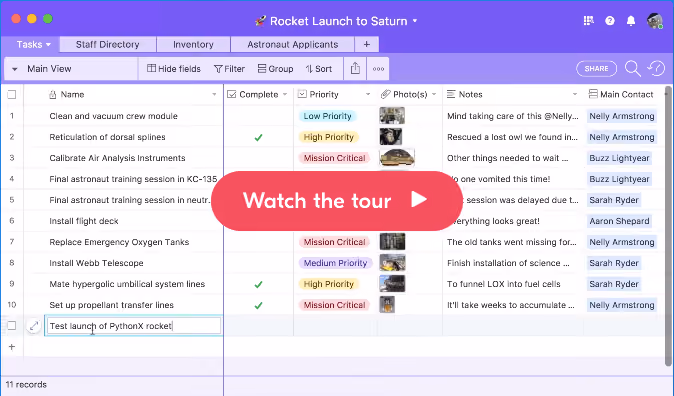
Task: Click Mission Critical tag in row 7
Action: (334, 242)
